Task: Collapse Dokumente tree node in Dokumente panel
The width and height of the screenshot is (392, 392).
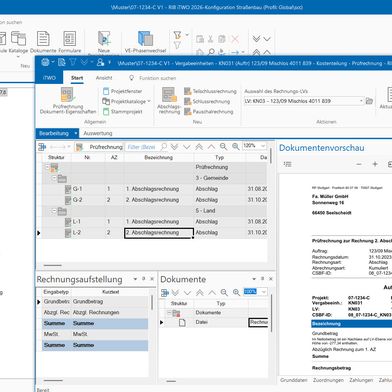Action: pyautogui.click(x=169, y=313)
